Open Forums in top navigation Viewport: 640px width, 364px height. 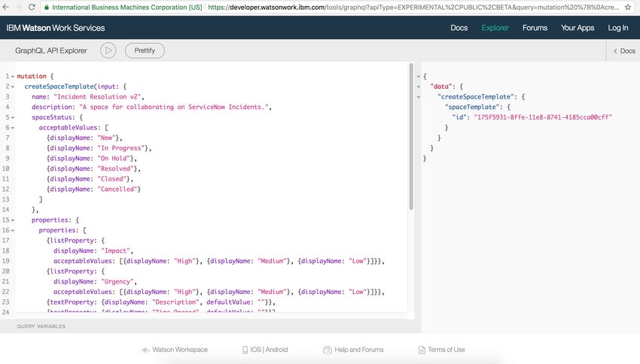(535, 28)
